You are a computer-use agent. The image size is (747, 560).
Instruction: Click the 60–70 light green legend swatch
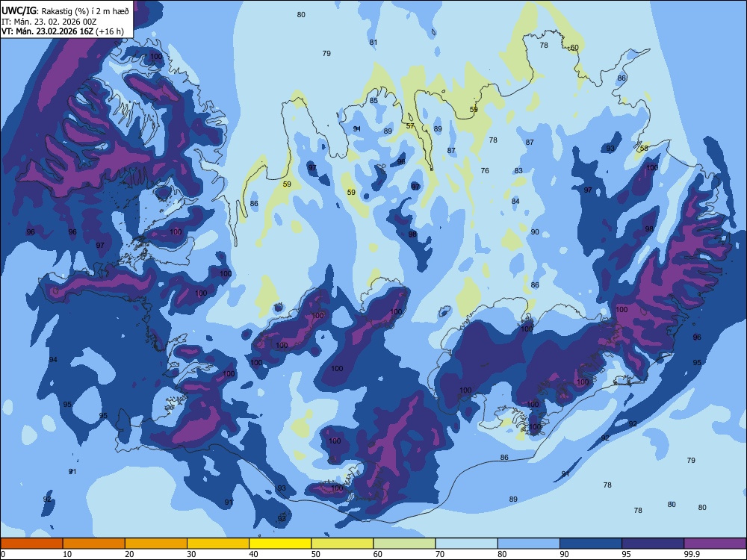pos(404,544)
